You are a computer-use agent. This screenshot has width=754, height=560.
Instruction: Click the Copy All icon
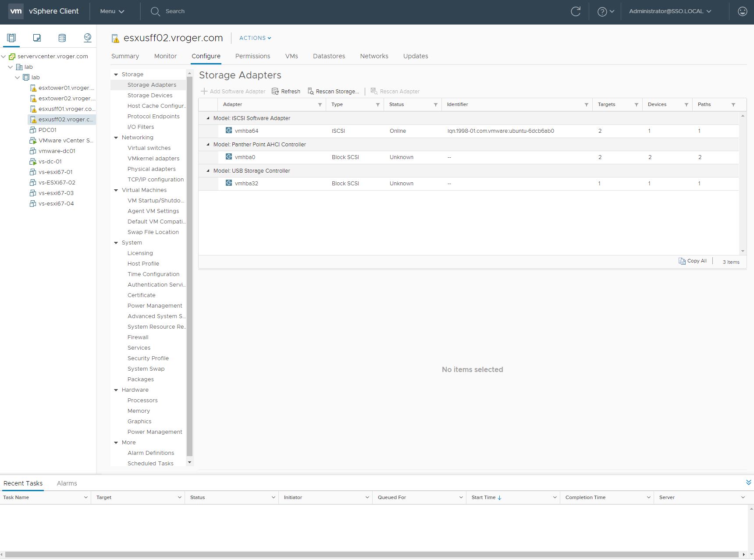[682, 261]
